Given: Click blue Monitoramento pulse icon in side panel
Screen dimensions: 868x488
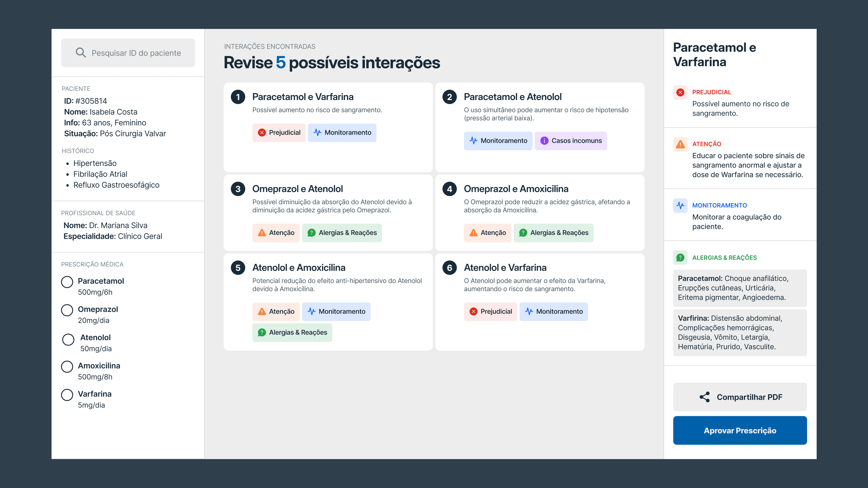Looking at the screenshot, I should point(680,205).
